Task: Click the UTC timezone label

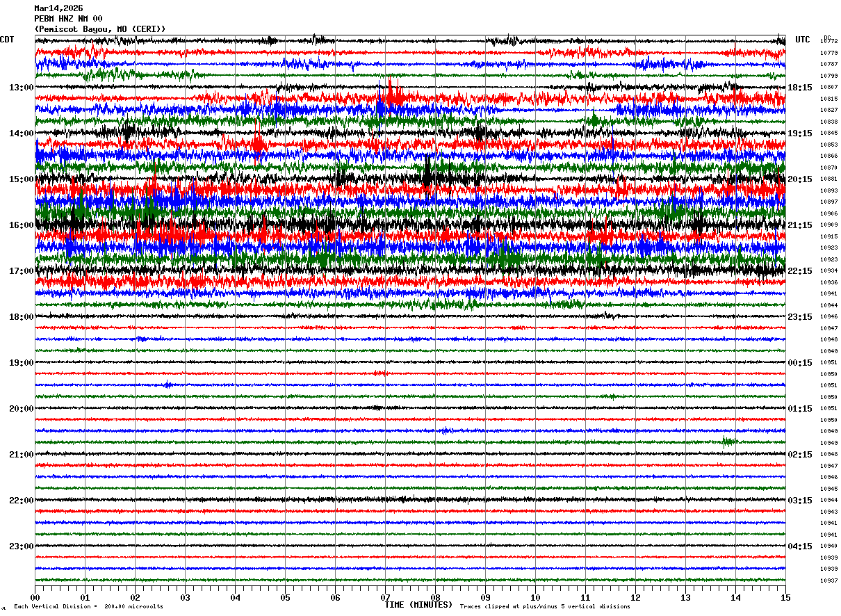Action: pos(803,40)
